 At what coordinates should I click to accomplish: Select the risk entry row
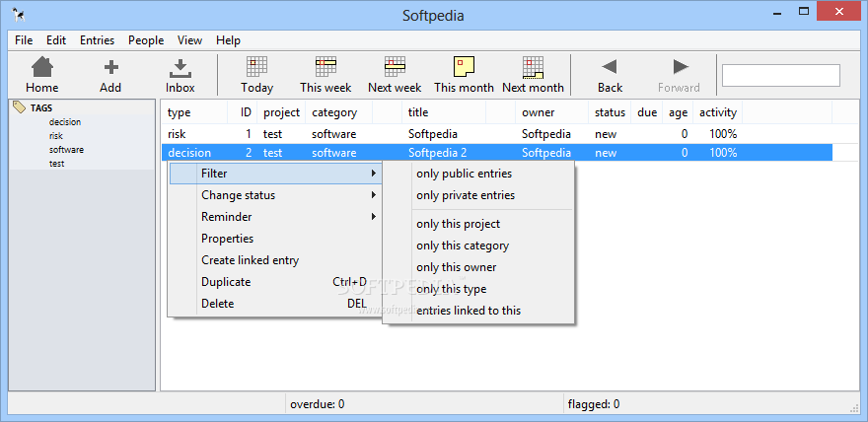click(496, 134)
